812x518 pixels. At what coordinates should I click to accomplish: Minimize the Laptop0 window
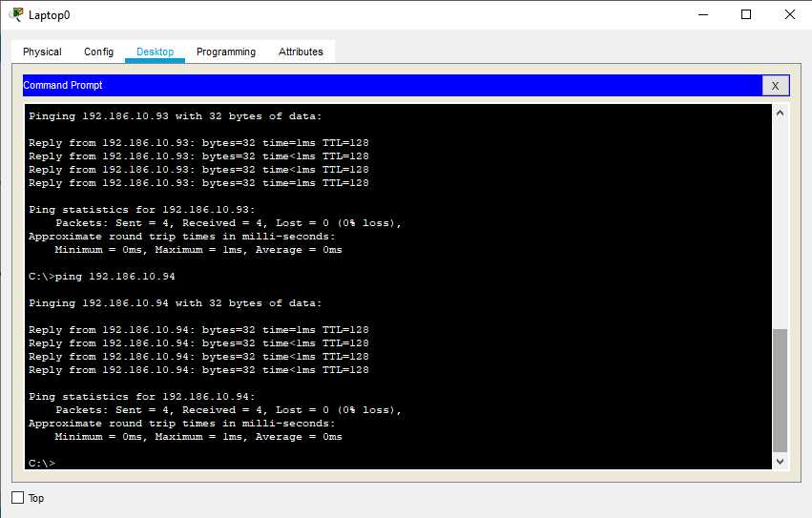click(x=702, y=14)
